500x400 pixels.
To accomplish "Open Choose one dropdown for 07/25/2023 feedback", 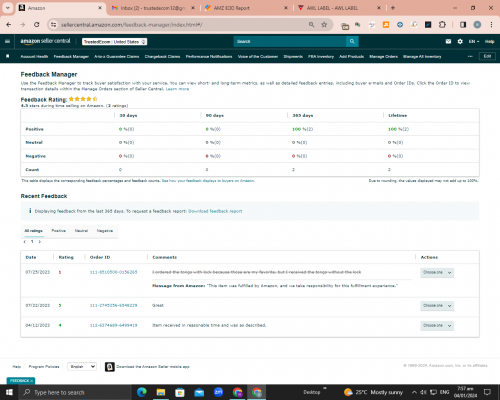I will coord(437,273).
